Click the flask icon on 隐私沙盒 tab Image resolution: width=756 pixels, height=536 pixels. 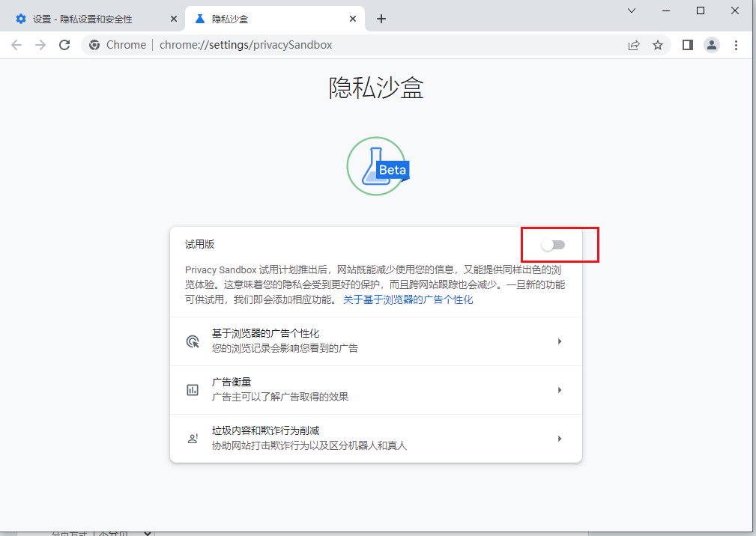199,19
